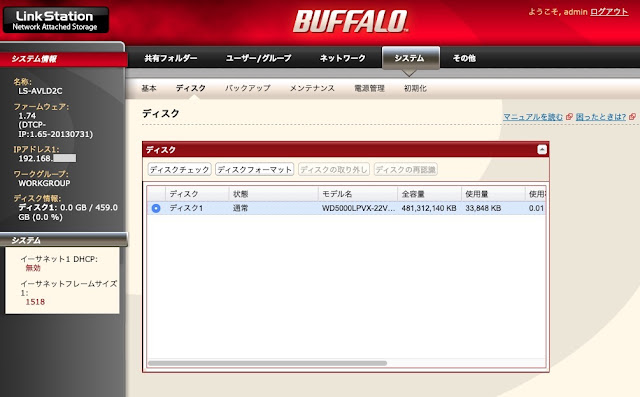This screenshot has height=397, width=640.
Task: Switch to the バックアップ sub-tab
Action: pyautogui.click(x=248, y=88)
